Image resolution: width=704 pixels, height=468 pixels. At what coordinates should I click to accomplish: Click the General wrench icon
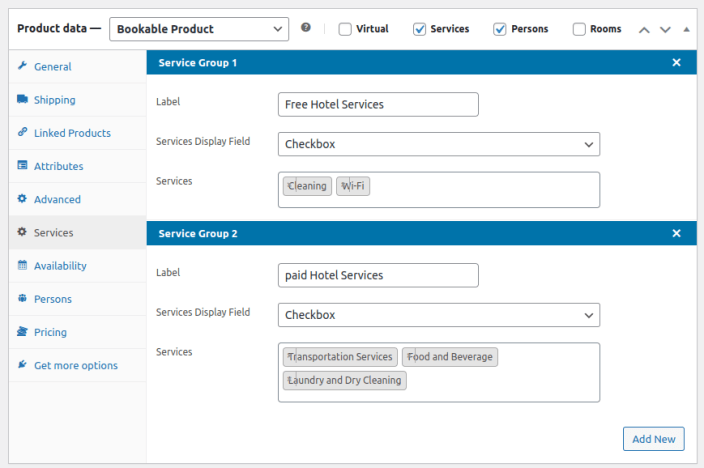(22, 66)
